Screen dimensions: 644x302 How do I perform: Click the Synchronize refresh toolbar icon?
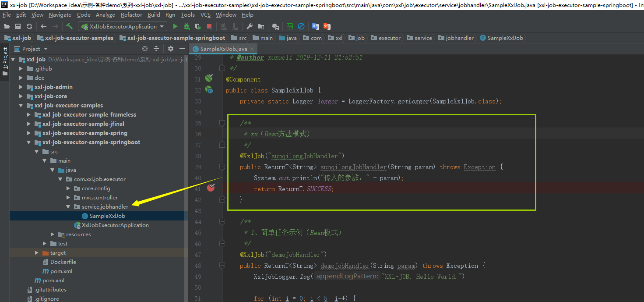point(29,26)
